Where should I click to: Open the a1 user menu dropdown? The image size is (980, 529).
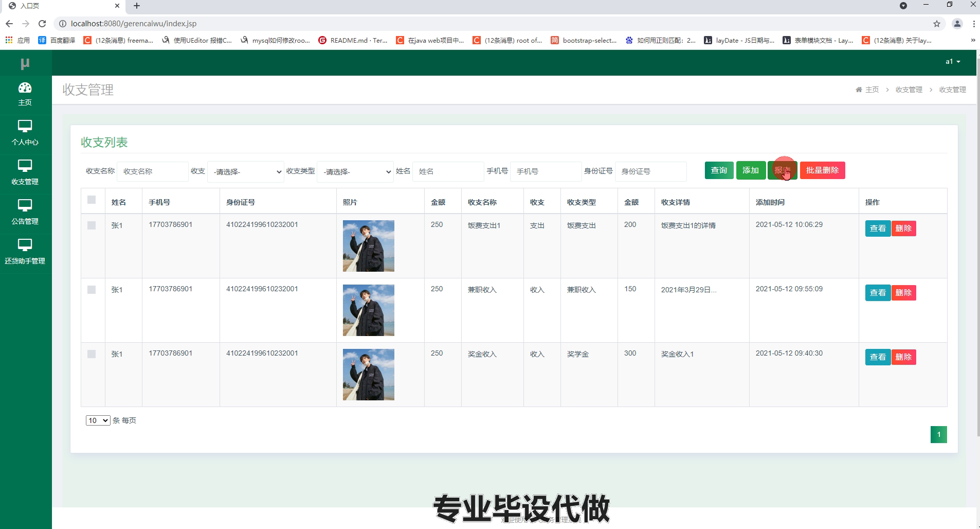click(x=953, y=62)
